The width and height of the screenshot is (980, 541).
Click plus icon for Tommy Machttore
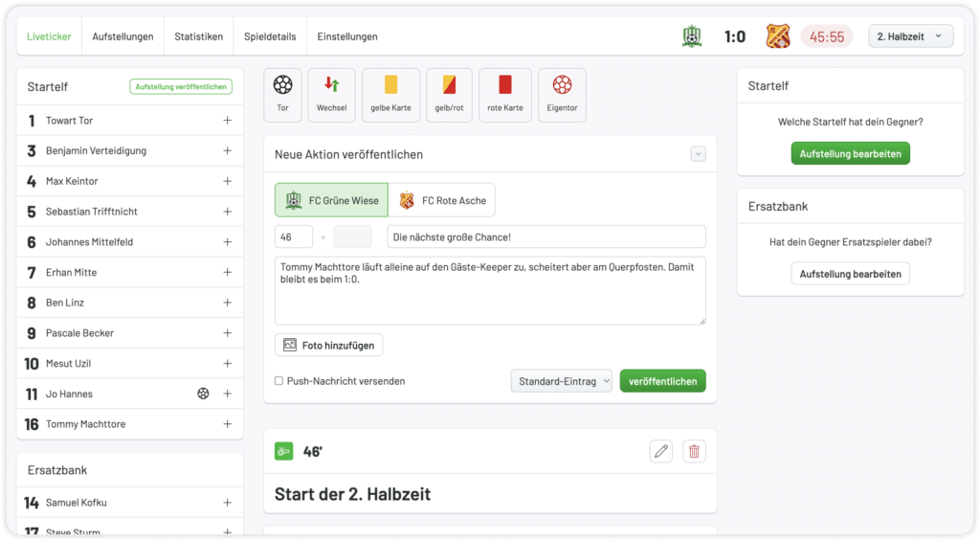pos(228,424)
